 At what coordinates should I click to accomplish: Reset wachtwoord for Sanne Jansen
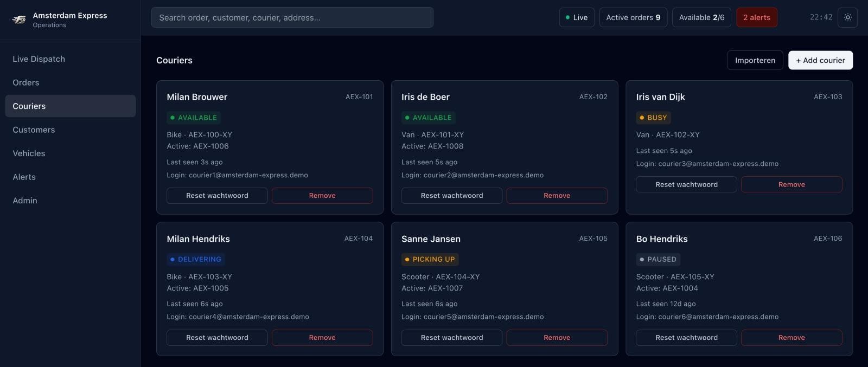(x=452, y=338)
